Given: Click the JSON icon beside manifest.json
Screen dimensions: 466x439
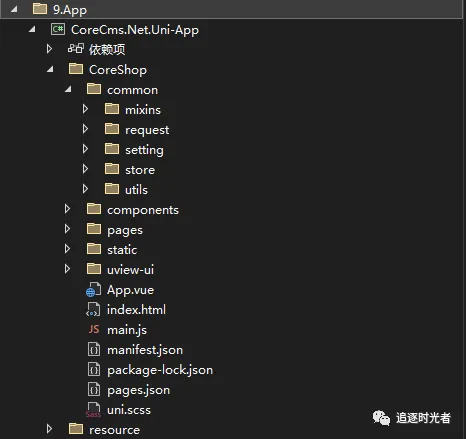Looking at the screenshot, I should [94, 350].
